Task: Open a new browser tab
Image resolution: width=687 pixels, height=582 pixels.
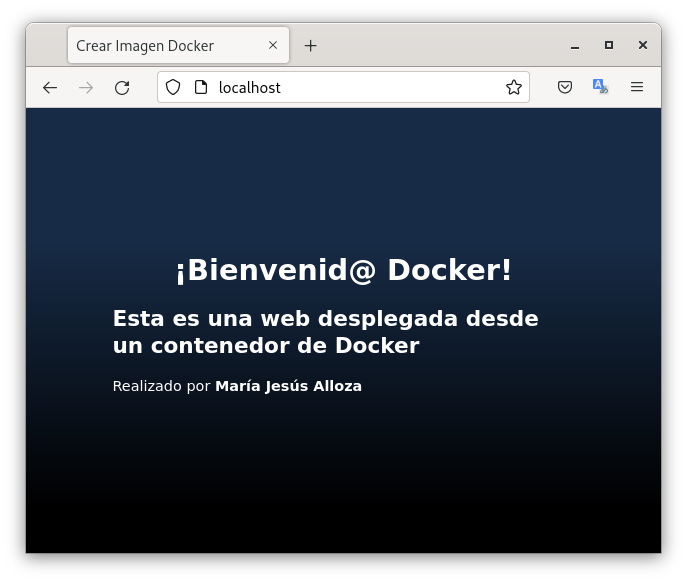Action: point(310,46)
